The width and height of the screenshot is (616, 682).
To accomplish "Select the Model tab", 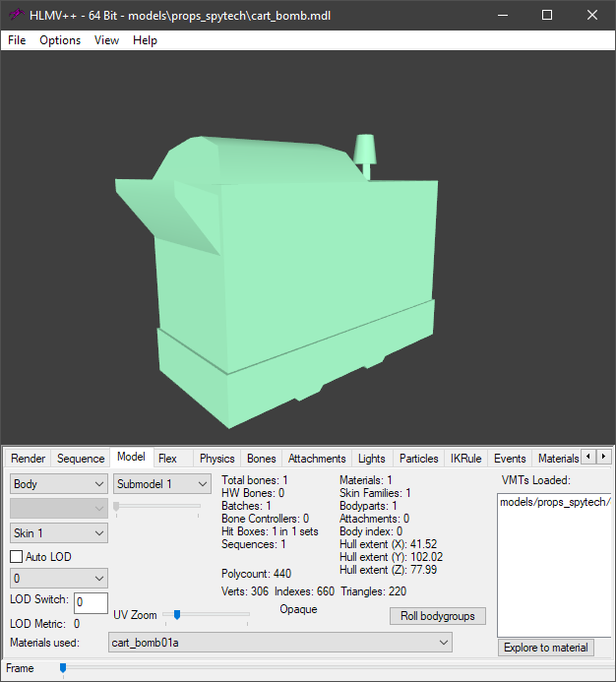I will tap(131, 457).
